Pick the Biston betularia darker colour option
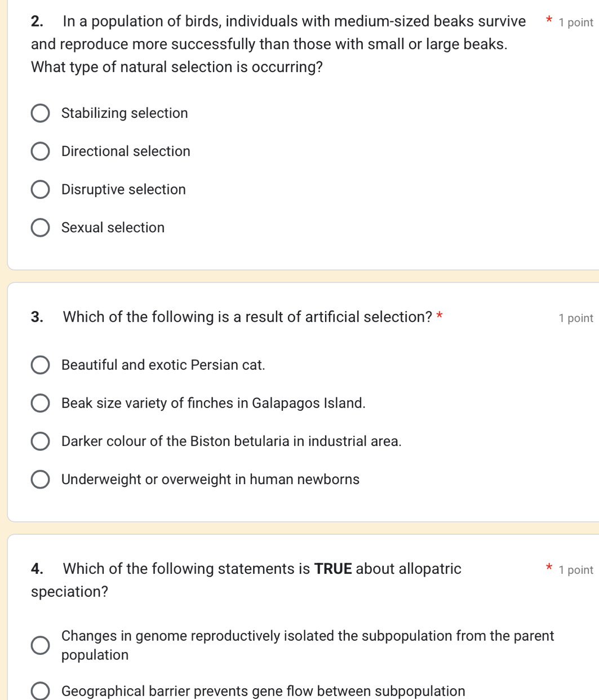 (39, 441)
